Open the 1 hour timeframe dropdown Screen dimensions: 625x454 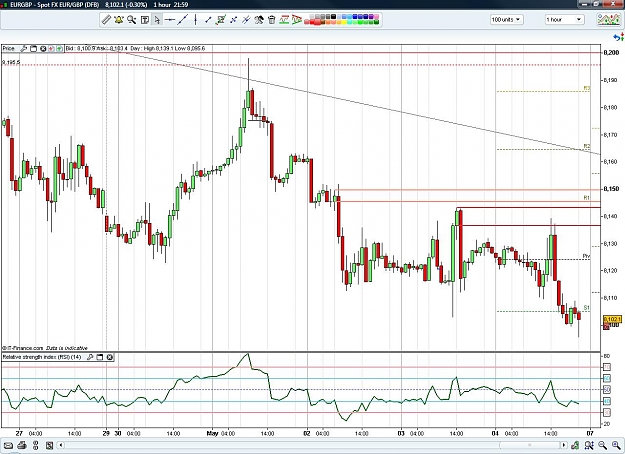[x=564, y=20]
